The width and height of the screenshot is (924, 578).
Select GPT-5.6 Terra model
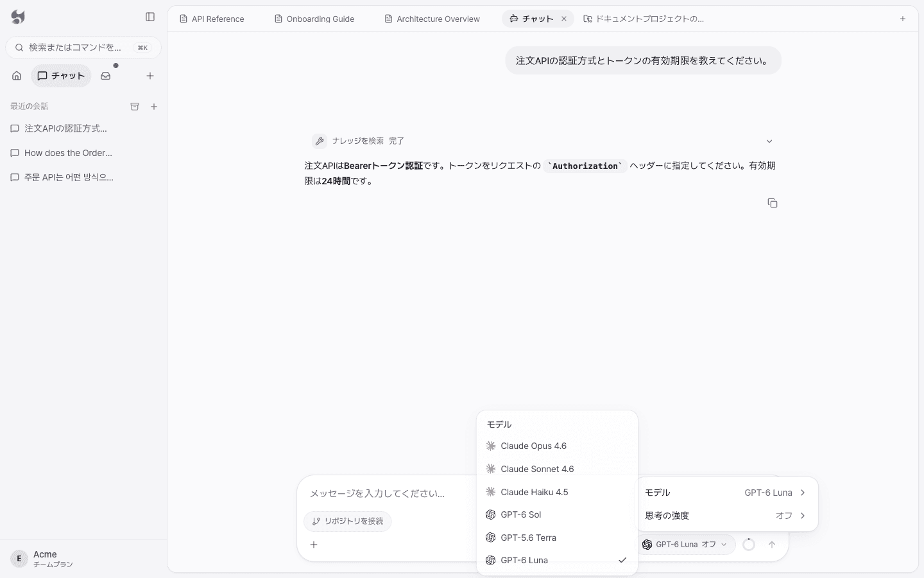point(557,538)
